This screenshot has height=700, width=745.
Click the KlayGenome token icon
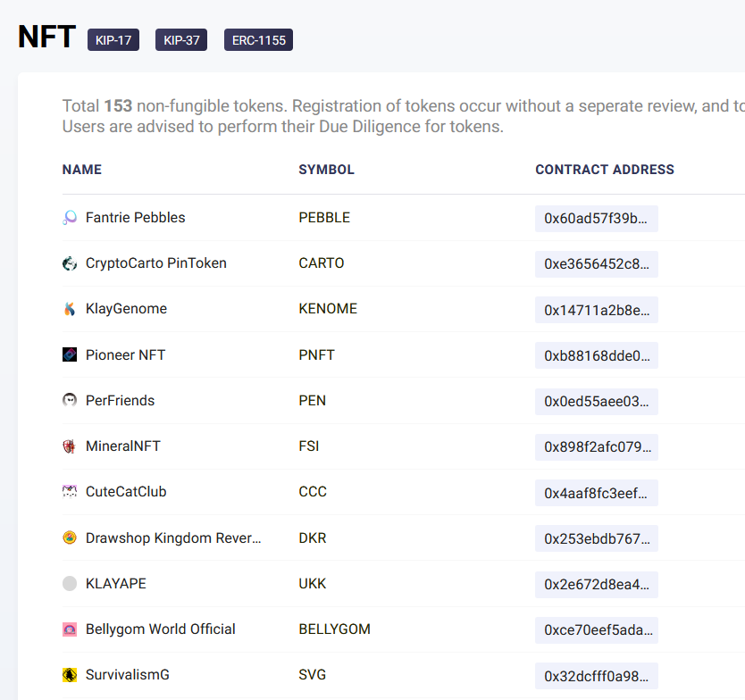[70, 309]
